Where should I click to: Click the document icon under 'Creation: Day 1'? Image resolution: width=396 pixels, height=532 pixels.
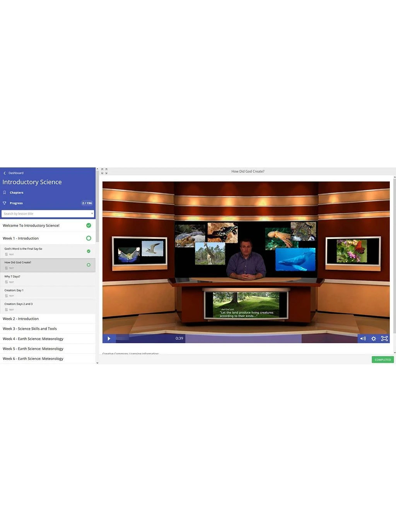[6, 296]
